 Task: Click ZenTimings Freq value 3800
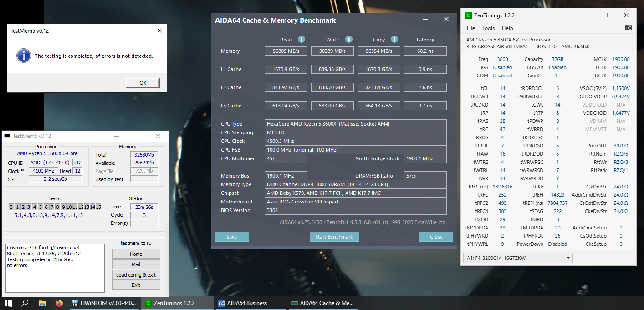pyautogui.click(x=502, y=59)
